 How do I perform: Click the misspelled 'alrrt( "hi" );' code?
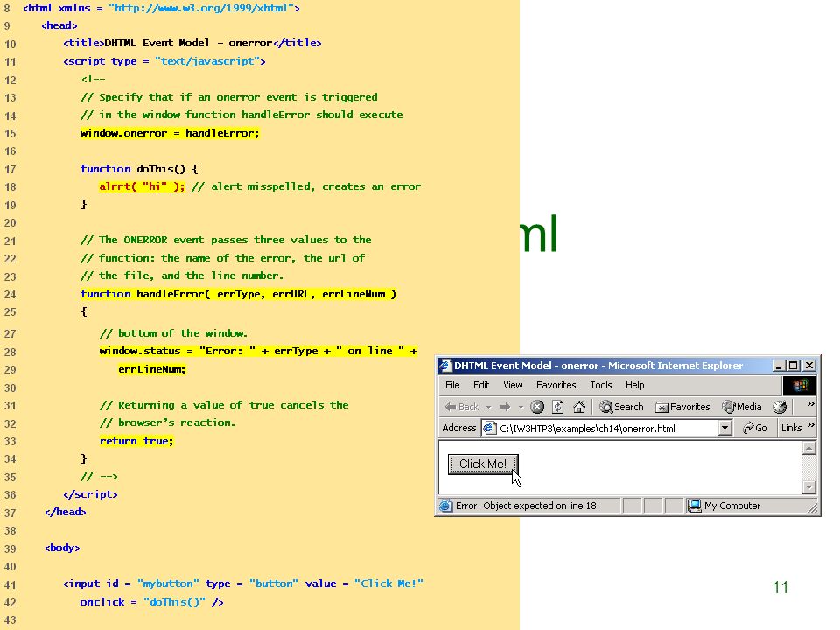coord(142,186)
